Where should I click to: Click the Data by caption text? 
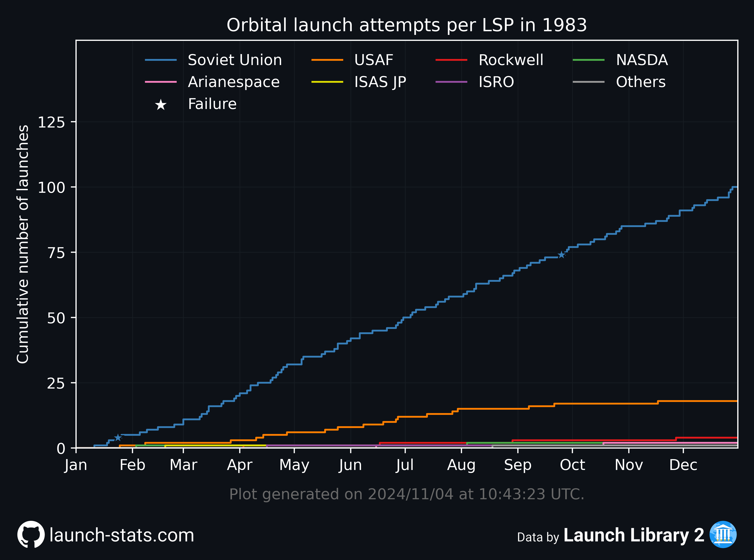(x=538, y=538)
